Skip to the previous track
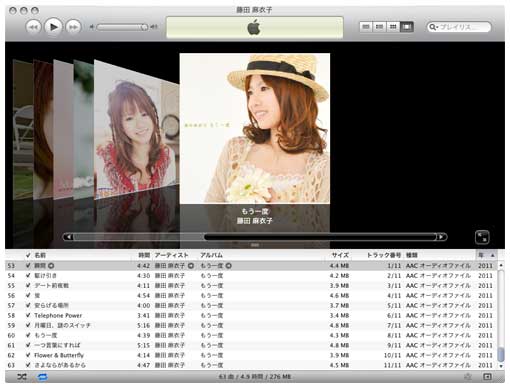Image resolution: width=510 pixels, height=388 pixels. (x=33, y=27)
